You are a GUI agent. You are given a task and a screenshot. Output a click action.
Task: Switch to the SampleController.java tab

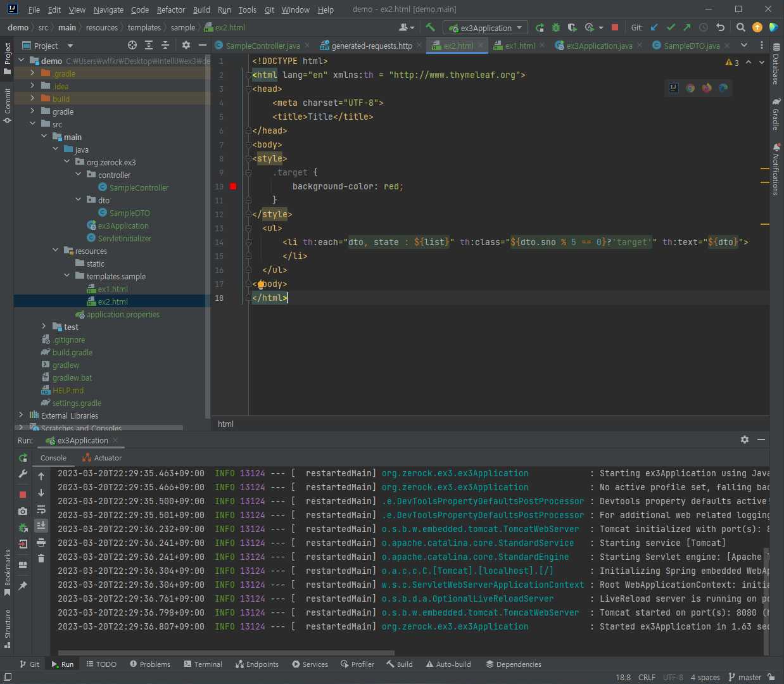click(x=263, y=46)
